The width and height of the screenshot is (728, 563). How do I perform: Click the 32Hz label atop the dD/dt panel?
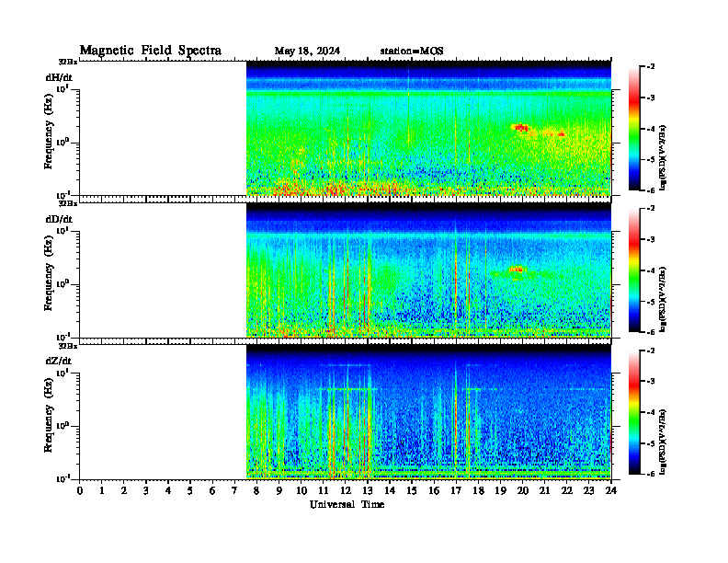pos(68,203)
